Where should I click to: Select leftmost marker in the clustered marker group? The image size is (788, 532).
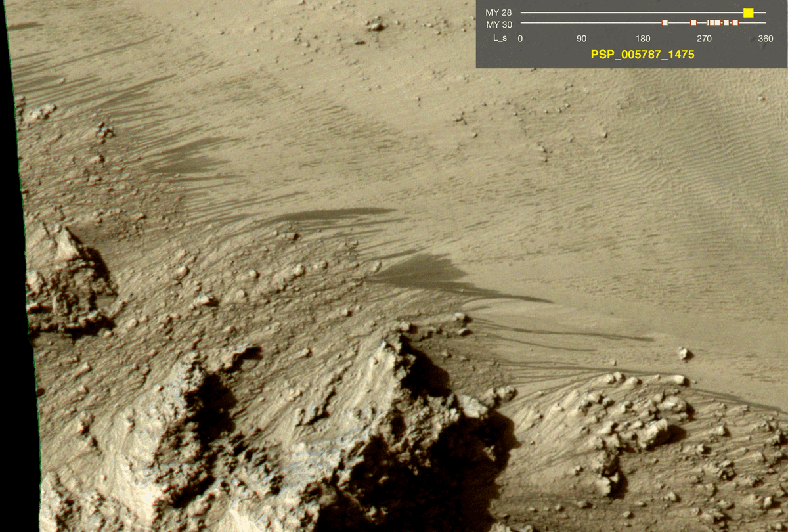pyautogui.click(x=709, y=23)
